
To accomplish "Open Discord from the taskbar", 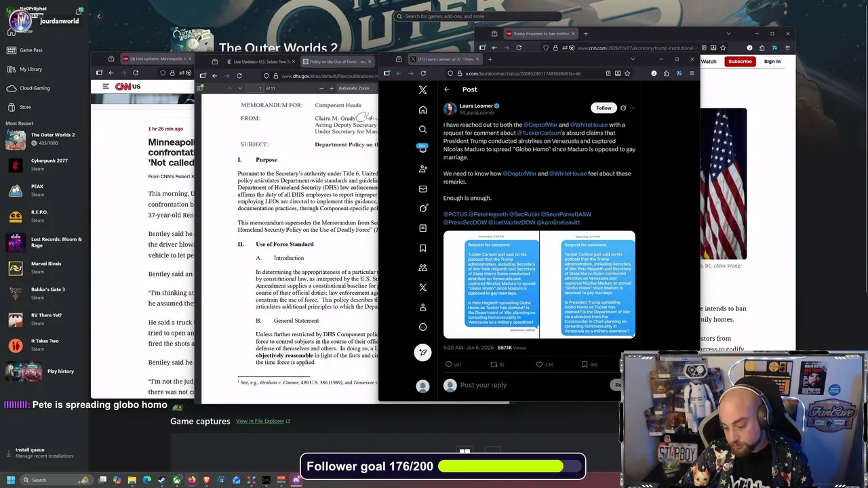I will coord(296,480).
